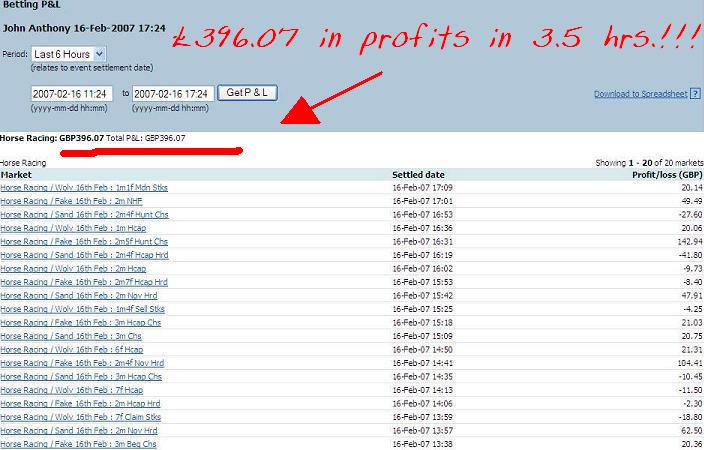The height and width of the screenshot is (450, 704).
Task: Open Fake 3m Beg Chs market
Action: pyautogui.click(x=79, y=444)
